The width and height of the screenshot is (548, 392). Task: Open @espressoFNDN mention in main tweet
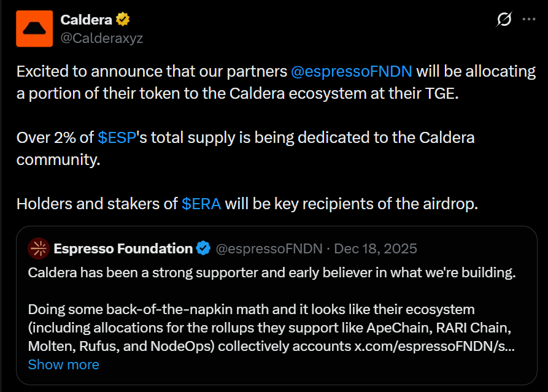click(x=353, y=71)
